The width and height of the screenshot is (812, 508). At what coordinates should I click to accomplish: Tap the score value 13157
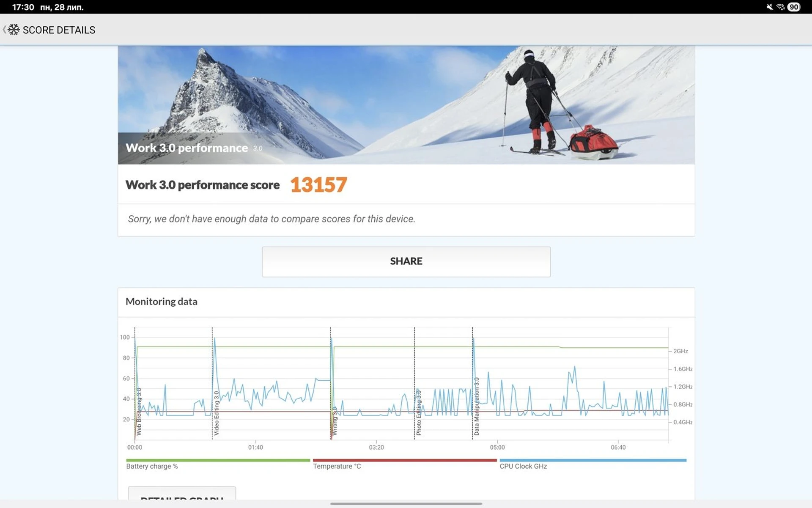coord(318,185)
